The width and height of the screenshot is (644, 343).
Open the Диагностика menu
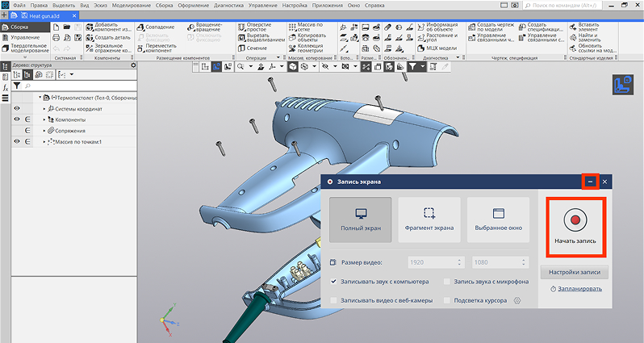point(228,6)
